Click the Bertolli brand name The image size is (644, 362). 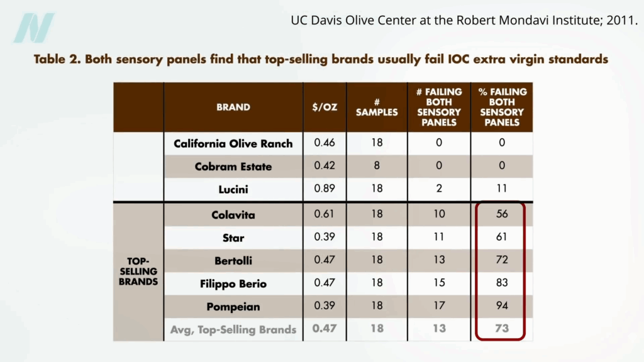tap(233, 260)
